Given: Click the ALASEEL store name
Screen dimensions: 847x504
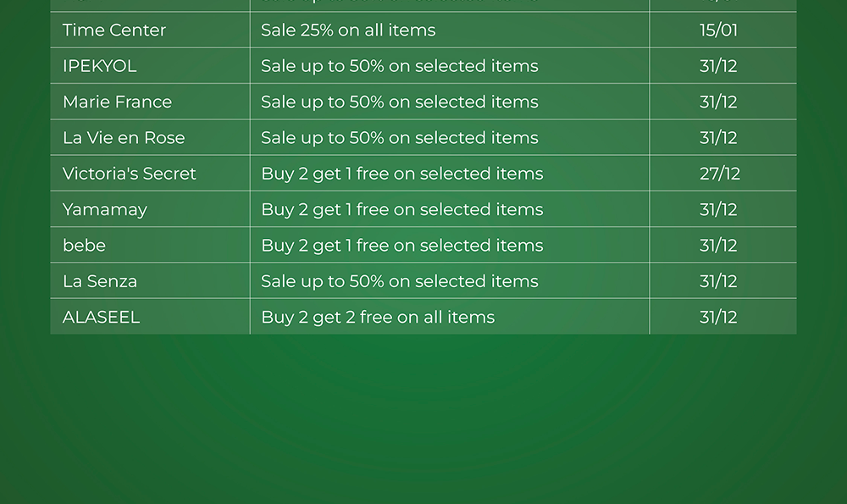Looking at the screenshot, I should (x=101, y=318).
